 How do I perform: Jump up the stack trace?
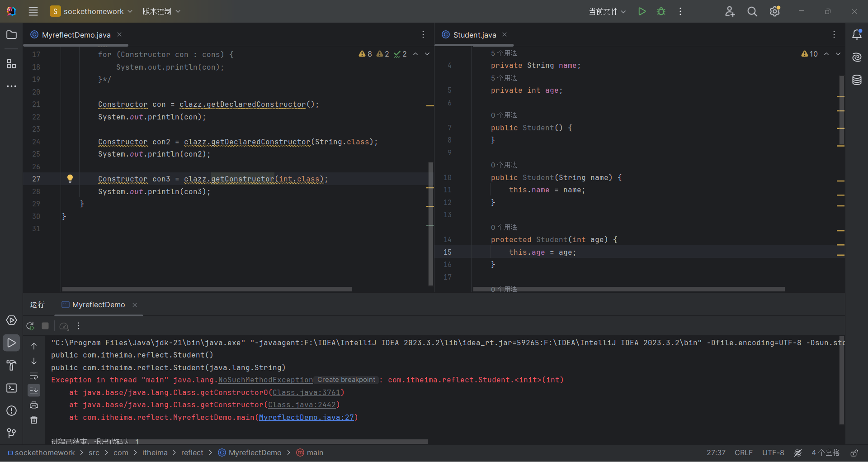pos(34,346)
